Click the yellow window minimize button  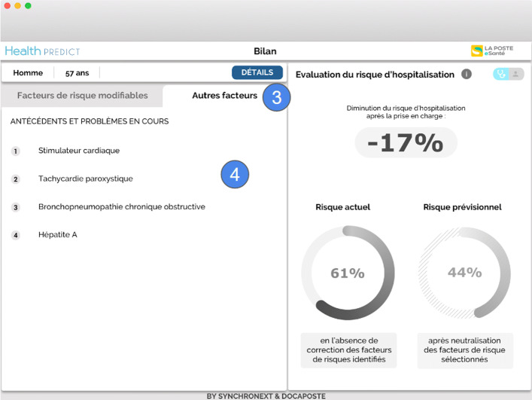17,6
